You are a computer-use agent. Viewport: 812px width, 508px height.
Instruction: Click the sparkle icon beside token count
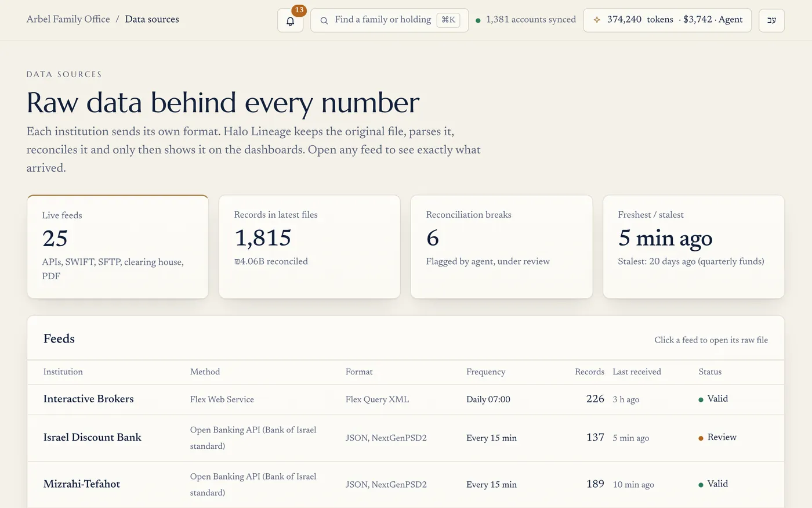(597, 20)
